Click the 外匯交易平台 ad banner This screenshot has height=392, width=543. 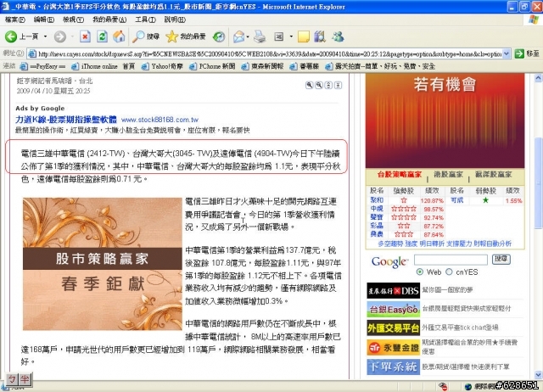pyautogui.click(x=393, y=328)
